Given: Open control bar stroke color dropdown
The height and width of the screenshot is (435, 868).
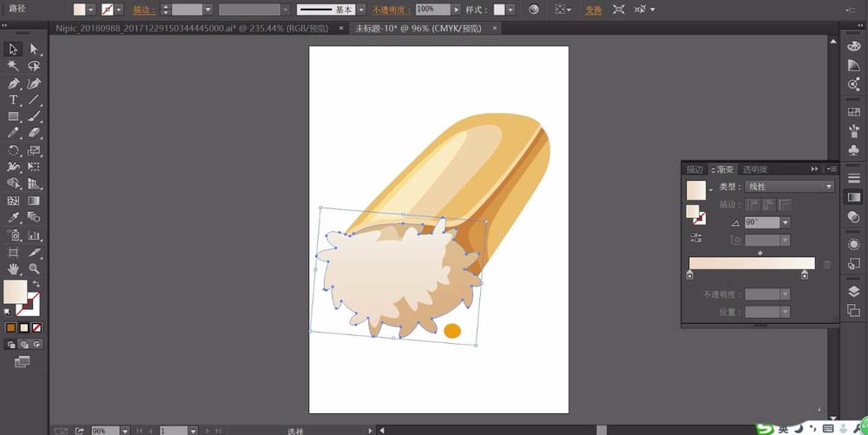Looking at the screenshot, I should point(118,10).
